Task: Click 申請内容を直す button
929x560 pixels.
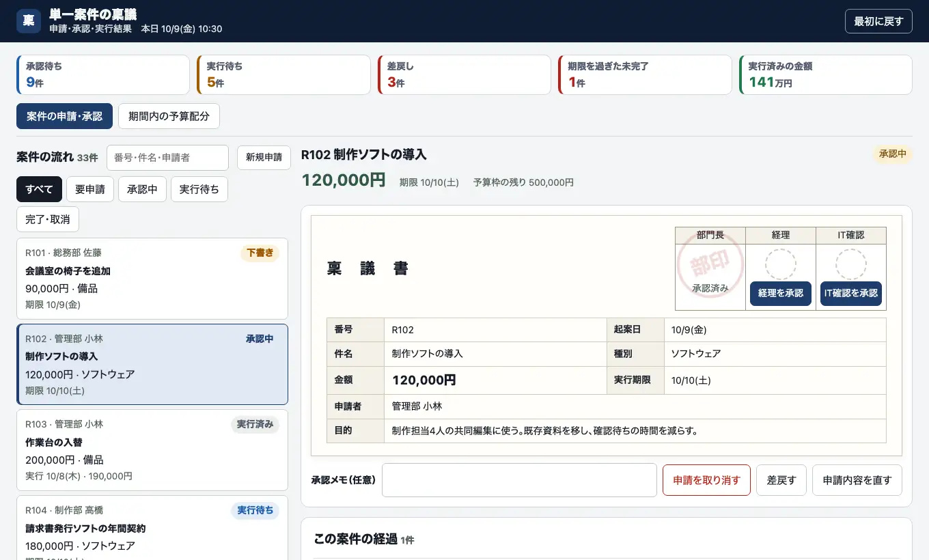Action: click(857, 480)
